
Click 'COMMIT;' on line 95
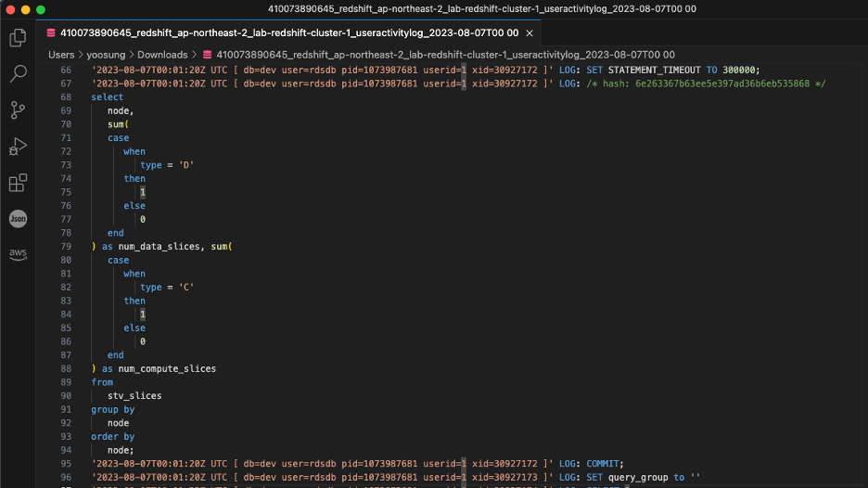pyautogui.click(x=605, y=464)
